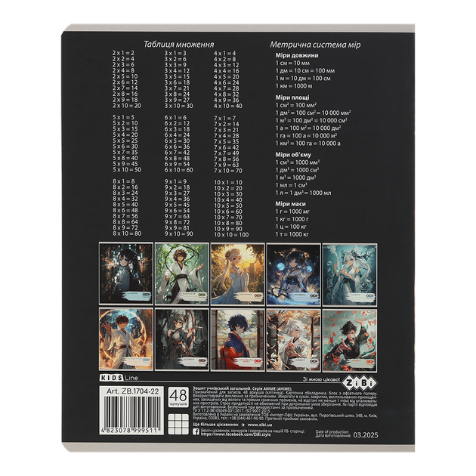
Task: Click the line '1 г = 1000 мг'
Action: 292,212
